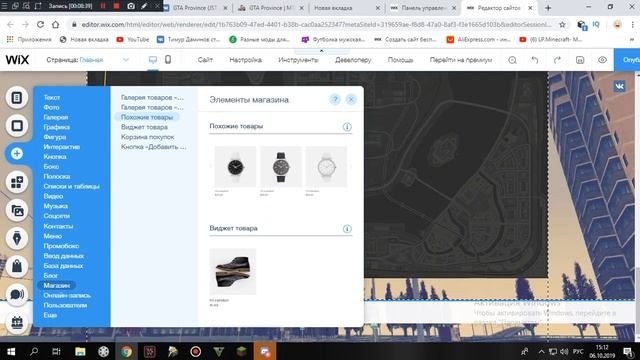
Task: Pause the screen recording
Action: (x=103, y=6)
